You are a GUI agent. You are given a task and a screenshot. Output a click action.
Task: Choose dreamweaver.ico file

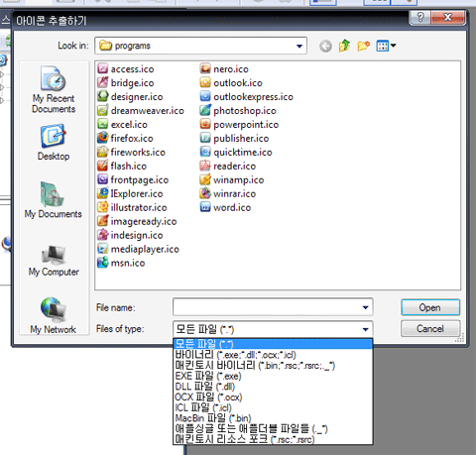pyautogui.click(x=141, y=110)
